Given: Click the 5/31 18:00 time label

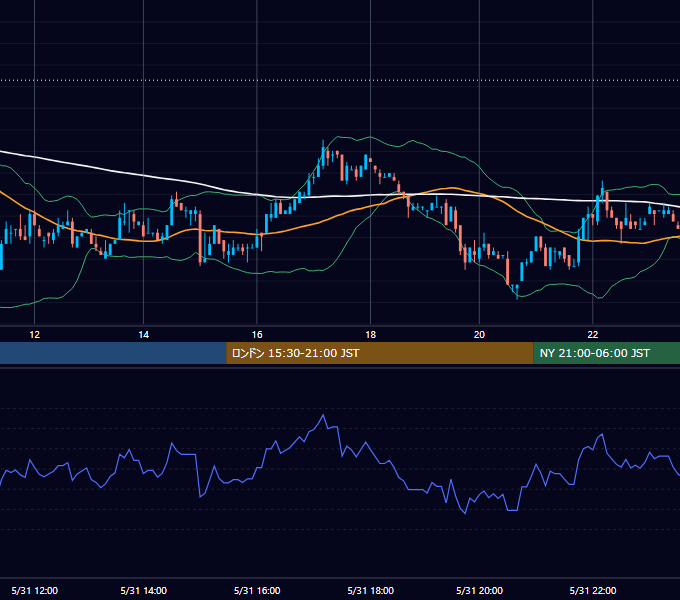Looking at the screenshot, I should [x=370, y=590].
